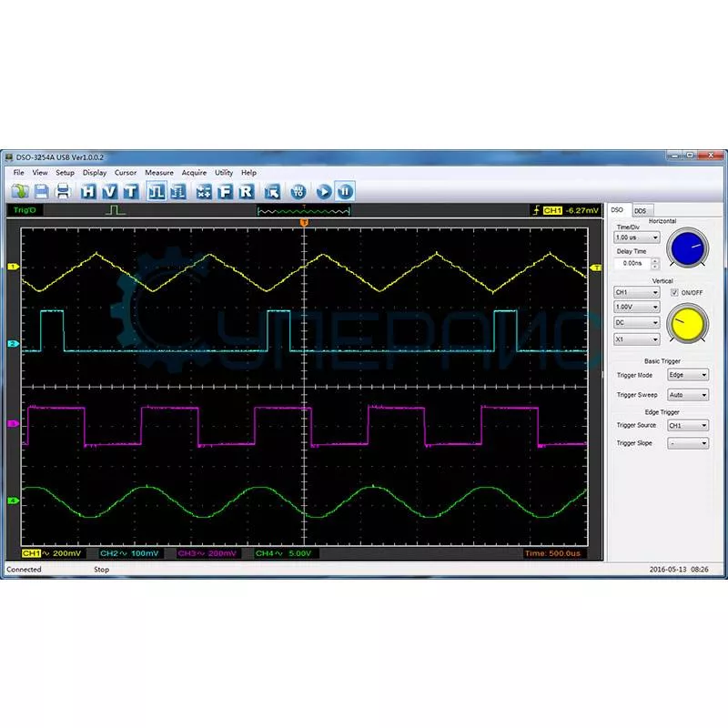
Task: Open vertical settings with V icon
Action: (109, 191)
